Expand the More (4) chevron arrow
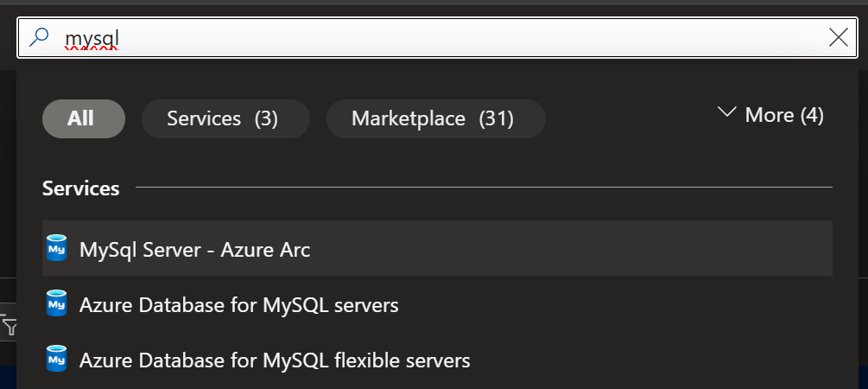The image size is (868, 389). click(727, 112)
